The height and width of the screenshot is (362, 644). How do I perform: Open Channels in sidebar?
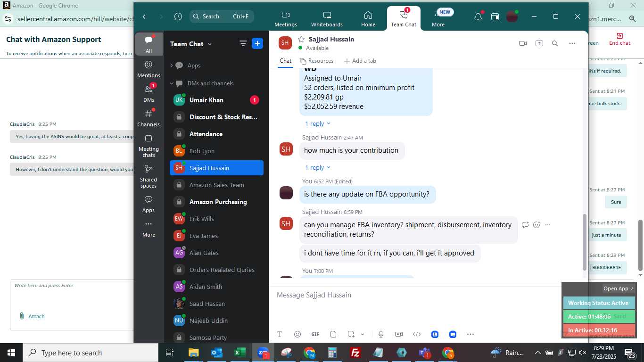(149, 118)
